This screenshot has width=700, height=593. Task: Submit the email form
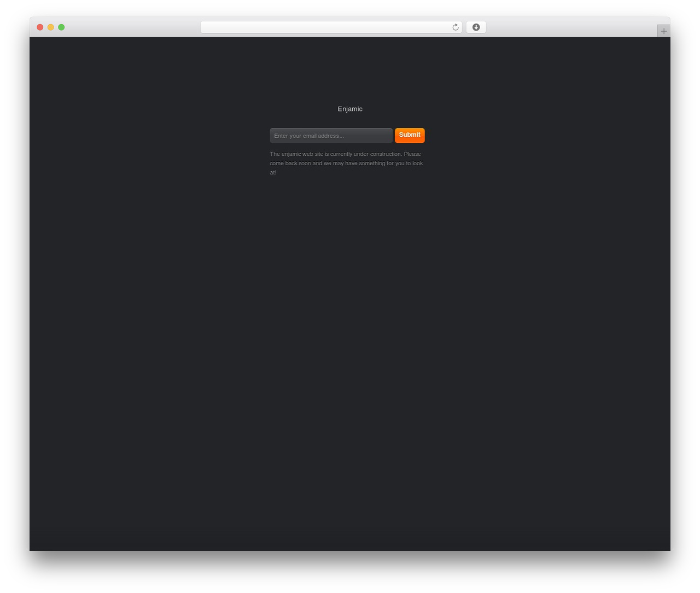pyautogui.click(x=410, y=135)
